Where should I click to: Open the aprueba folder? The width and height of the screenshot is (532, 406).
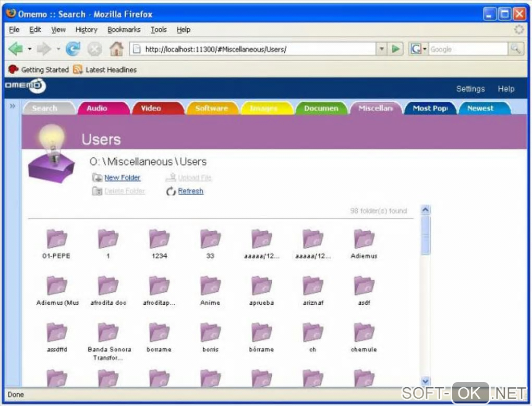click(261, 291)
